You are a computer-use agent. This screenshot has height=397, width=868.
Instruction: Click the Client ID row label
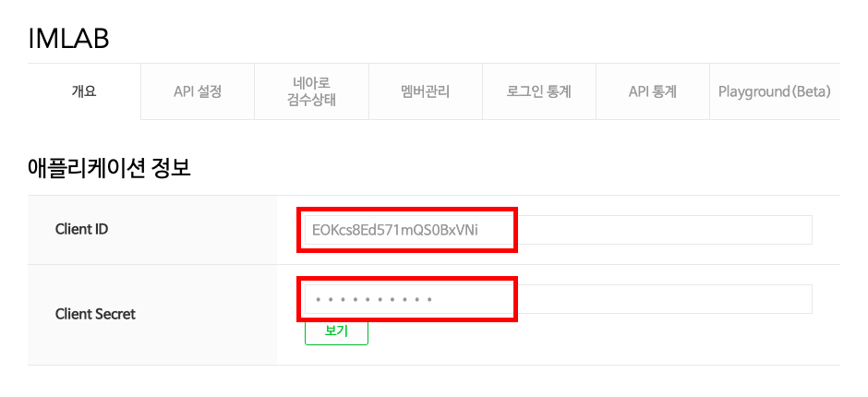[x=81, y=229]
